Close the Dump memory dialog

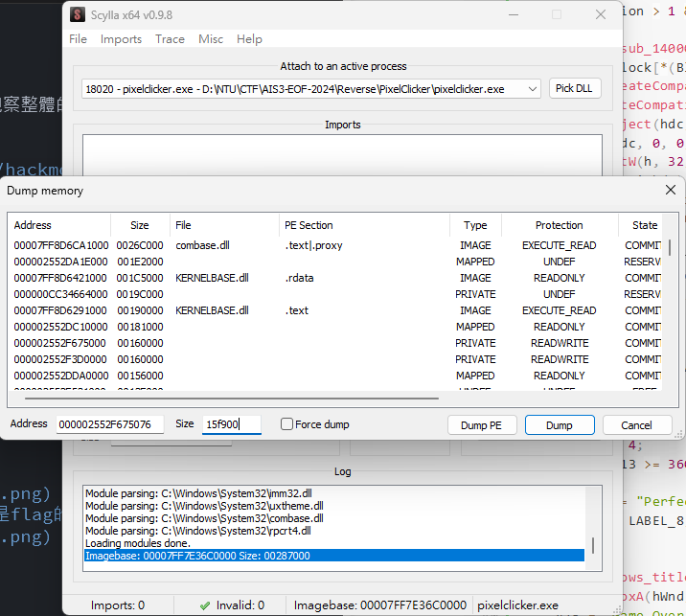point(671,190)
